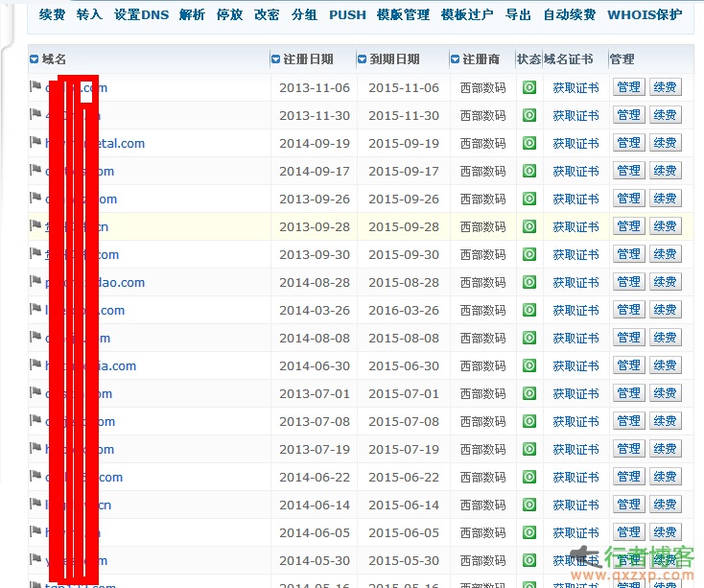Image resolution: width=704 pixels, height=588 pixels.
Task: Open 自动续费 settings
Action: click(570, 14)
